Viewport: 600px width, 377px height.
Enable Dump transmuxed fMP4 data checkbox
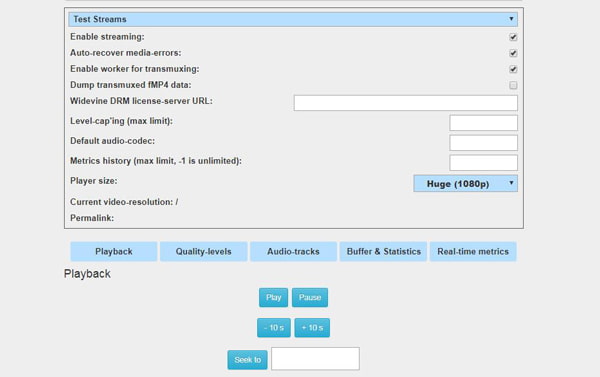coord(513,85)
